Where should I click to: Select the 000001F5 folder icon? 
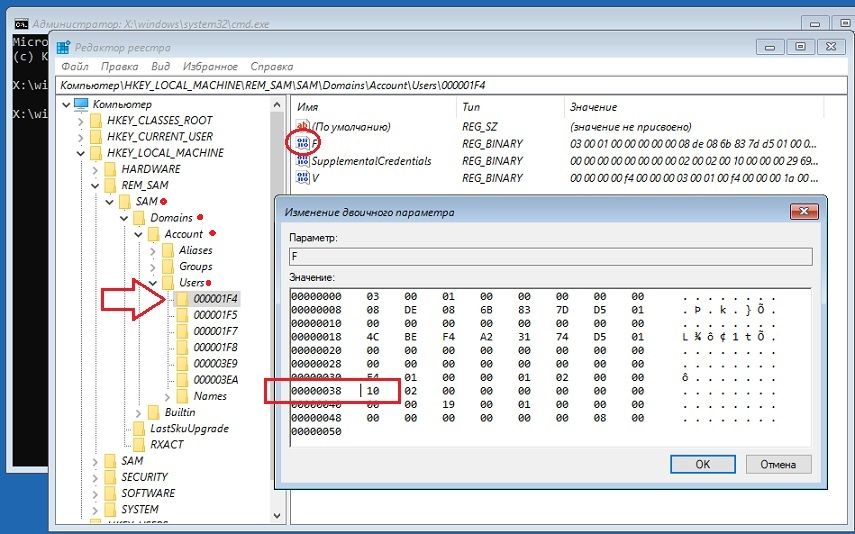pyautogui.click(x=181, y=315)
